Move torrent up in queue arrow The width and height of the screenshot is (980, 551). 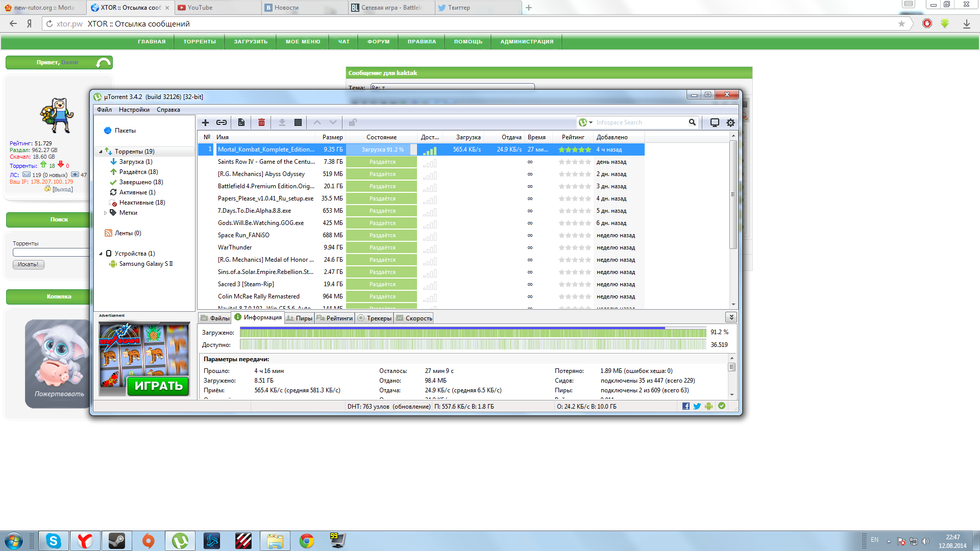click(x=317, y=122)
